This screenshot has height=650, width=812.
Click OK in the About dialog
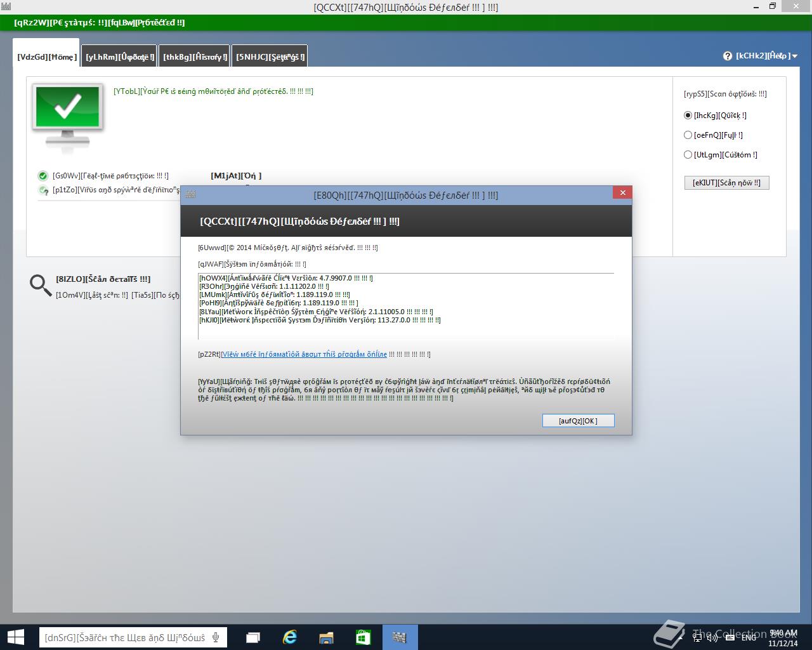579,421
